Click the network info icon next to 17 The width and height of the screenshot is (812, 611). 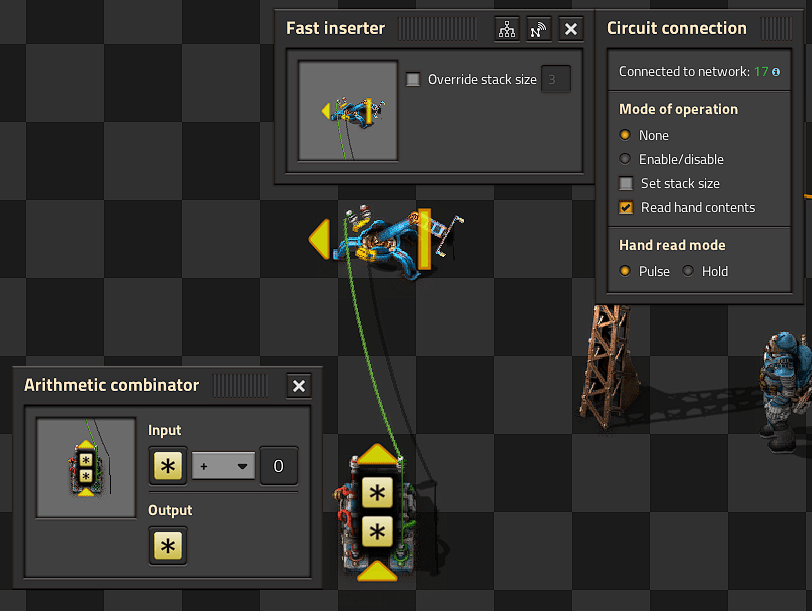(x=776, y=72)
